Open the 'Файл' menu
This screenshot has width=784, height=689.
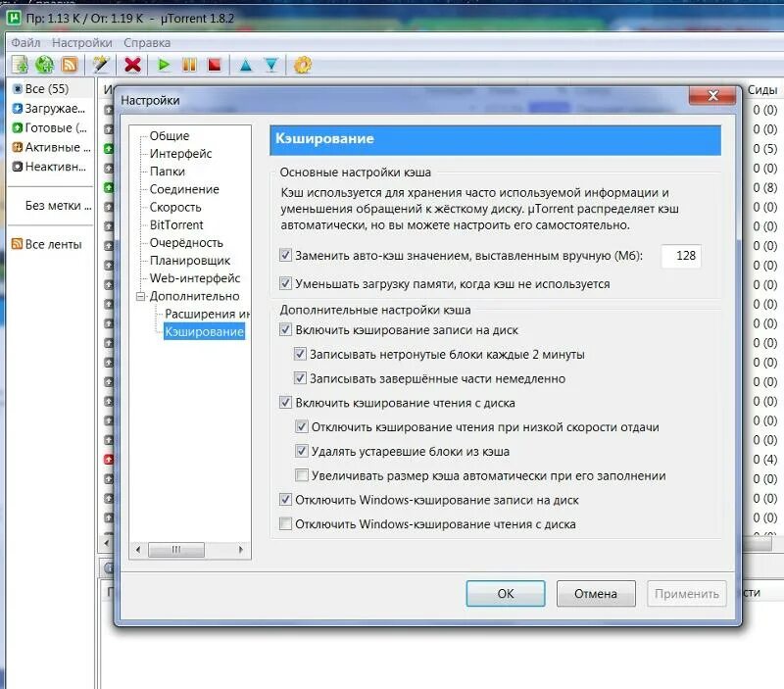[25, 43]
